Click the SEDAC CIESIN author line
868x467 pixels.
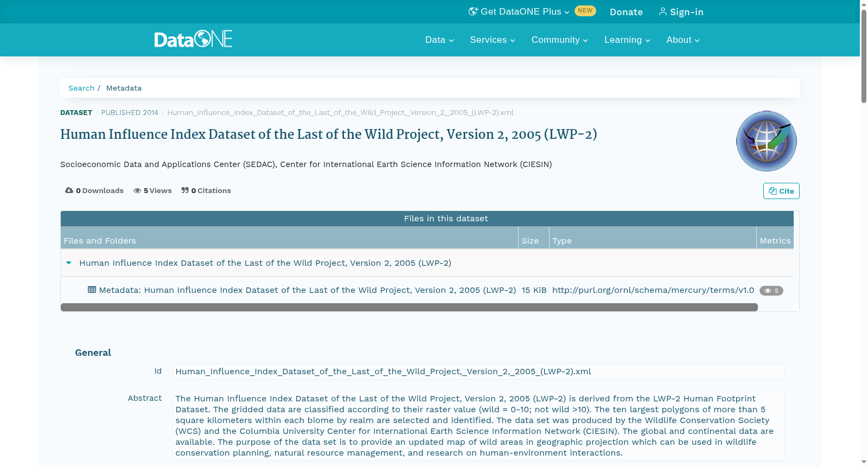click(306, 164)
